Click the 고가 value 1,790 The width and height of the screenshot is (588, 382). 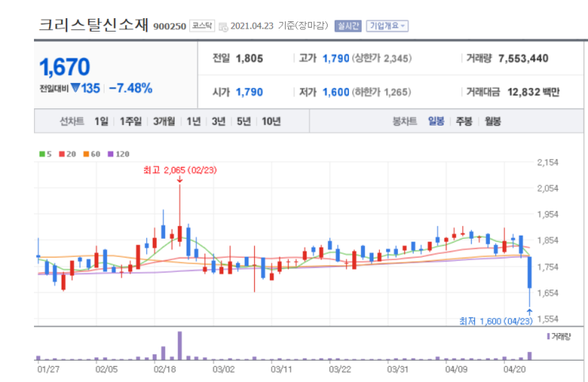tap(336, 59)
